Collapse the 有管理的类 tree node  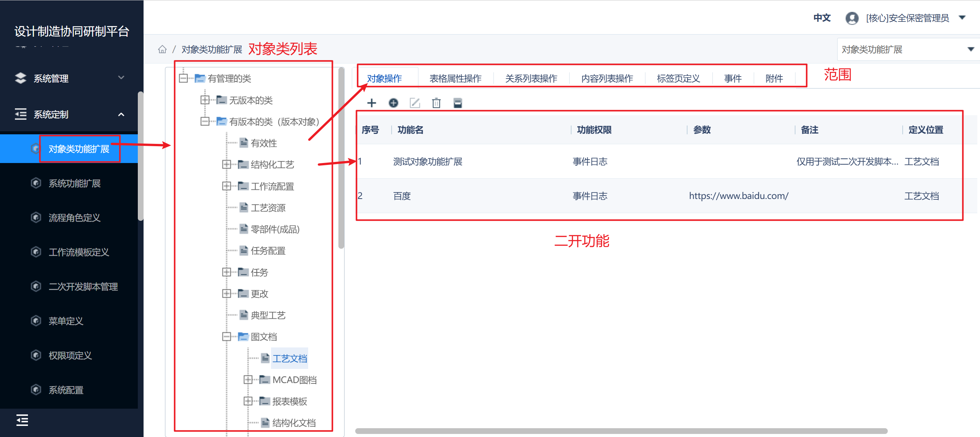(183, 78)
